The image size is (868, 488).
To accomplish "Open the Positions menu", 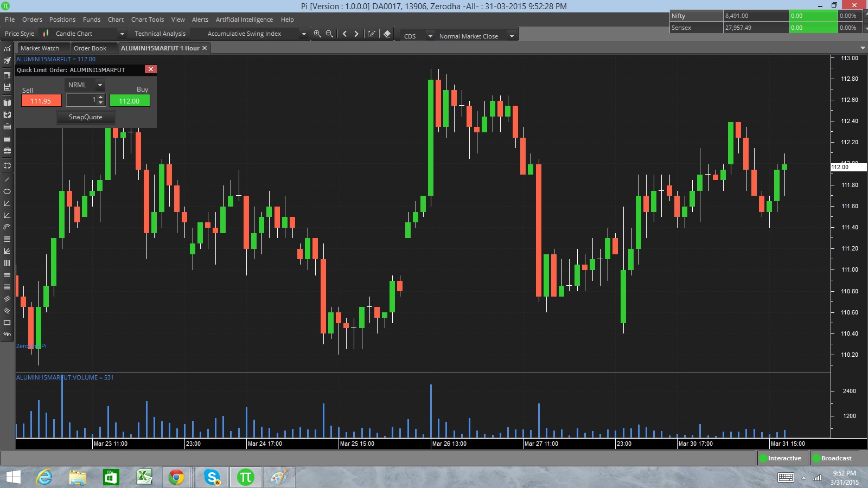I will click(62, 20).
